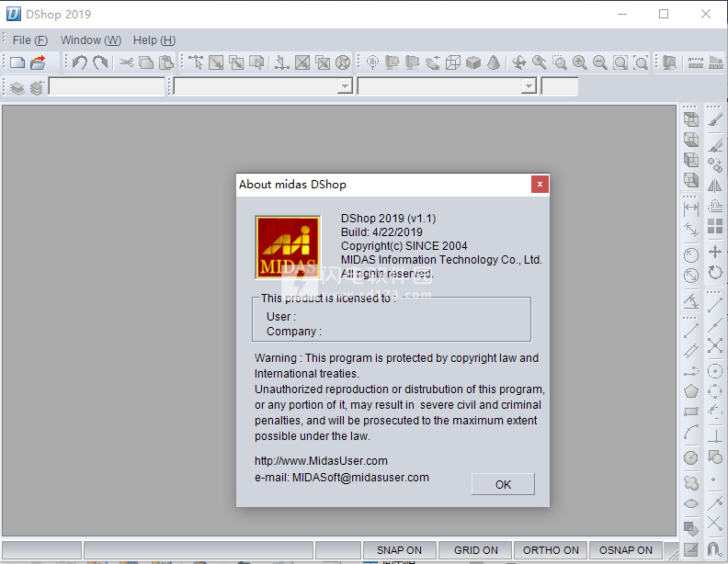Toggle SNAP ON in status bar

tap(399, 550)
